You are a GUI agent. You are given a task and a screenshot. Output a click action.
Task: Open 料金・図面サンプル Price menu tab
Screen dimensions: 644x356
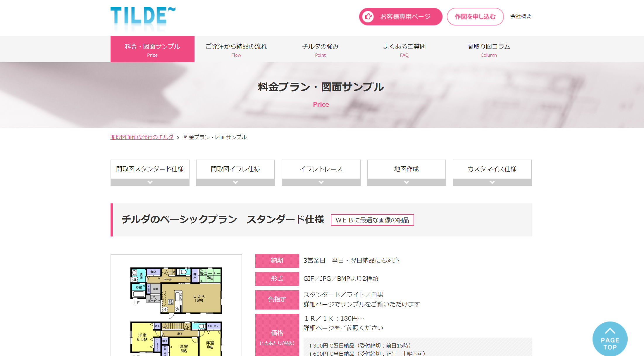152,49
